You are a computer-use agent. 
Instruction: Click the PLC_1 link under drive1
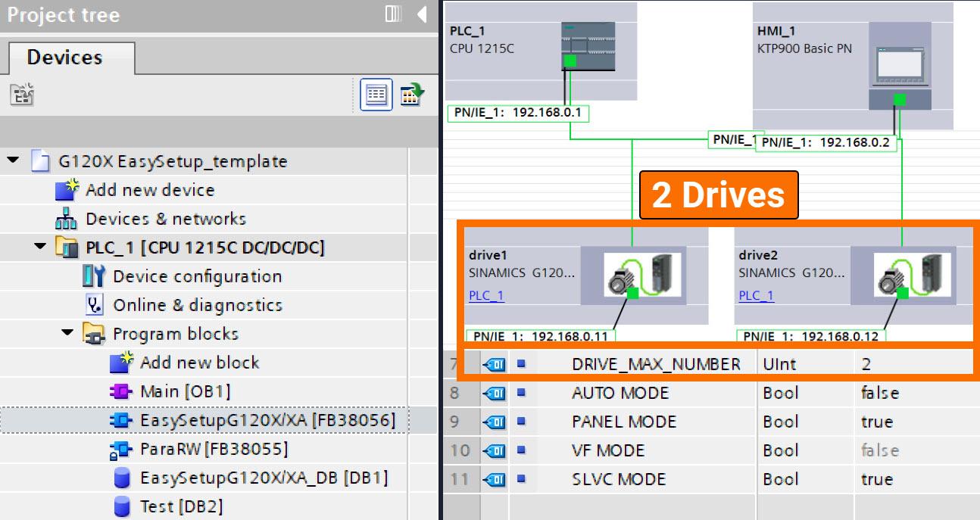(486, 295)
